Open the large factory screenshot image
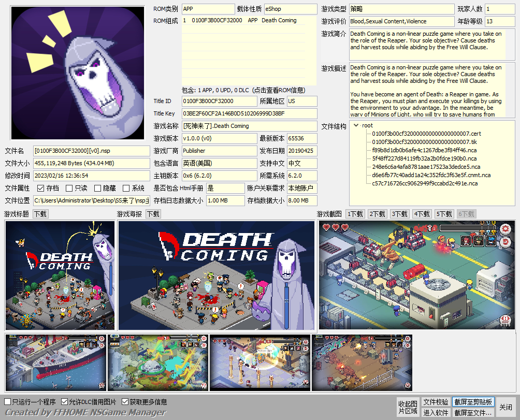Screen dimensions: 520x420 click(417, 275)
